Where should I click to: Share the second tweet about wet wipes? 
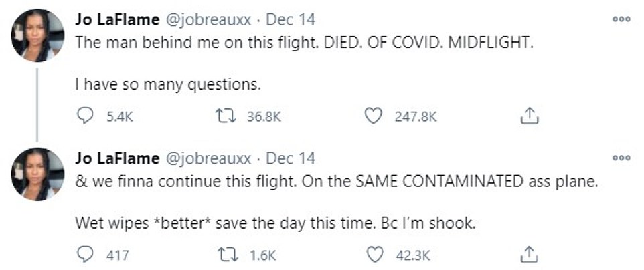[529, 255]
